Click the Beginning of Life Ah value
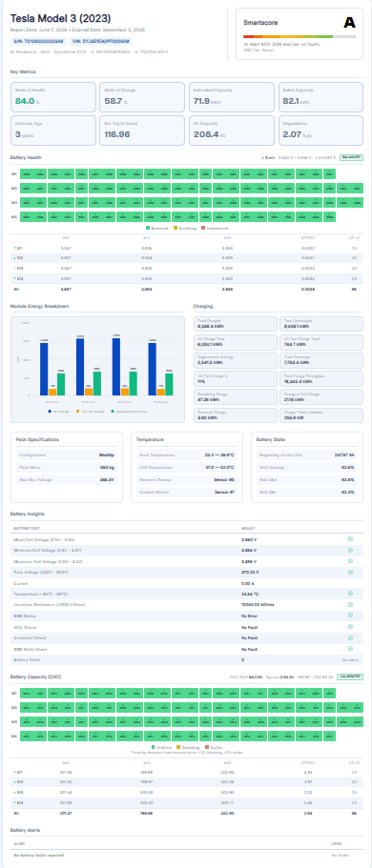Viewport: 372px width, 868px height. click(346, 455)
